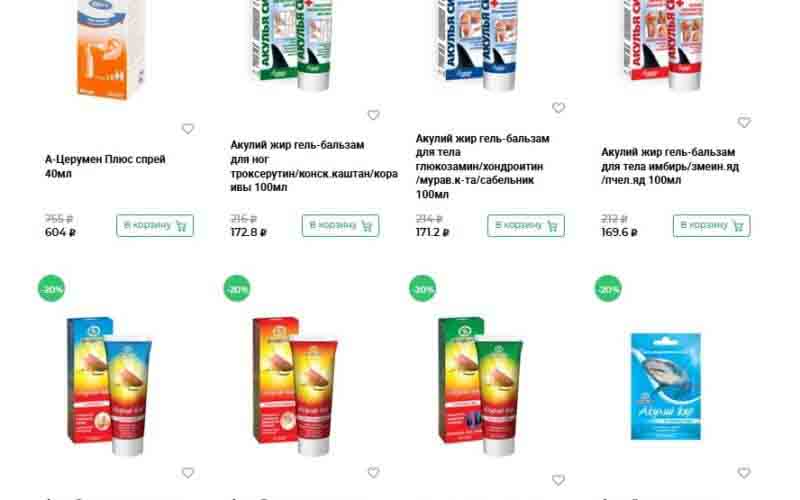Open А-Церумен orange spray box image
Screen dimensions: 800x500
point(109,50)
